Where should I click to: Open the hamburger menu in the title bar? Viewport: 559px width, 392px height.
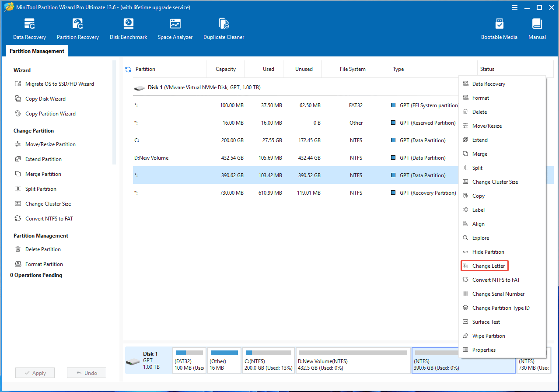(x=514, y=7)
